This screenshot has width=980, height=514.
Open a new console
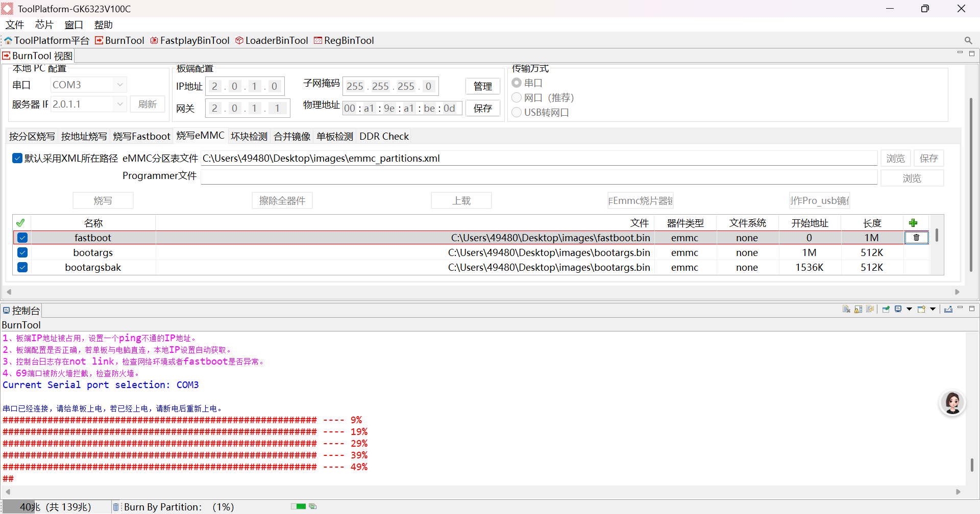(x=920, y=309)
